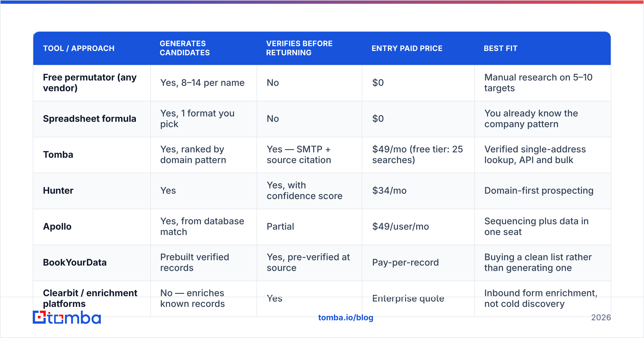
Task: Click "Yes — SMTP + source citation" cell
Action: pos(299,155)
